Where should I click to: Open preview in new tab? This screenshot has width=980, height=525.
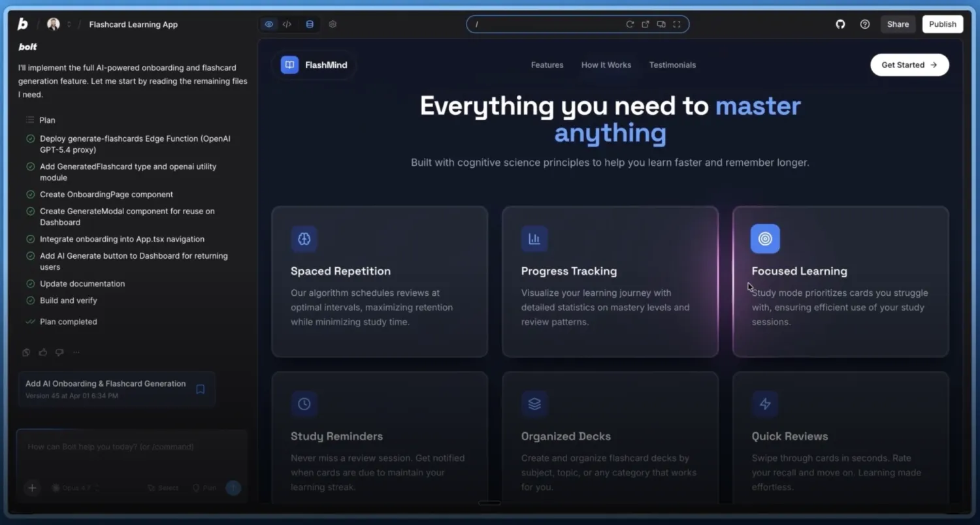645,24
